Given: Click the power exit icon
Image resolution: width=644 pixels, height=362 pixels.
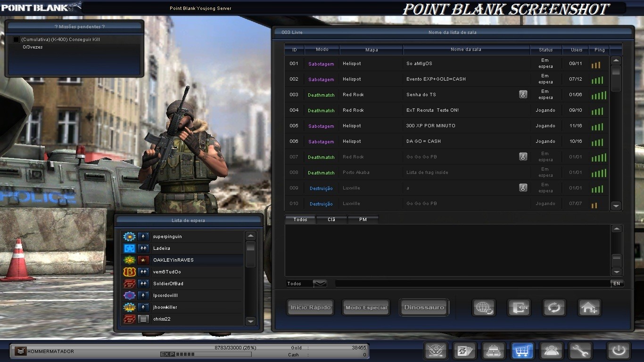Looking at the screenshot, I should (618, 351).
